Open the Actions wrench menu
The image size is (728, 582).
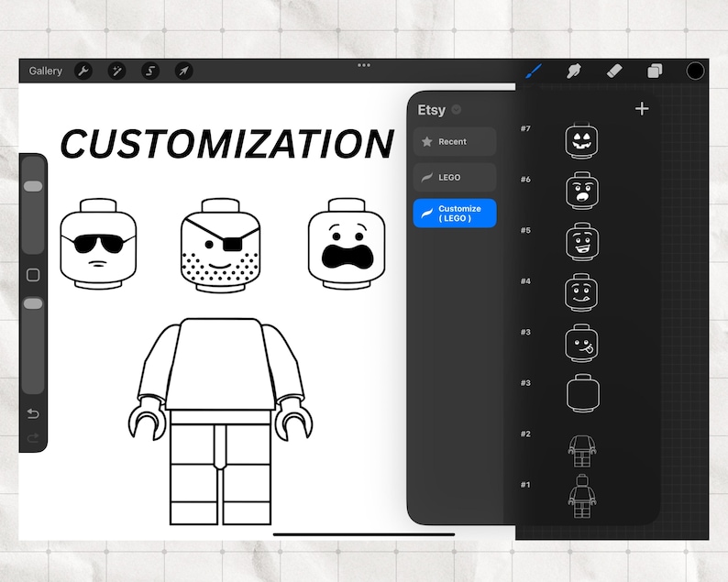[83, 71]
